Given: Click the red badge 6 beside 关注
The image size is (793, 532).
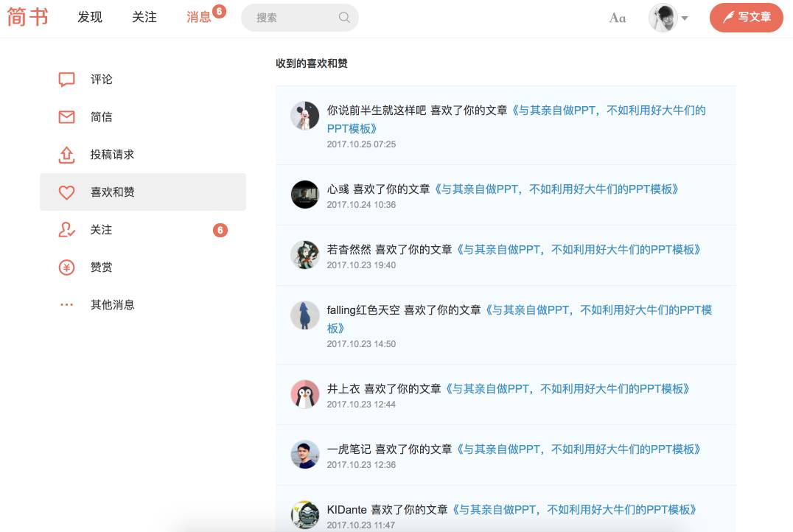Looking at the screenshot, I should [x=220, y=230].
